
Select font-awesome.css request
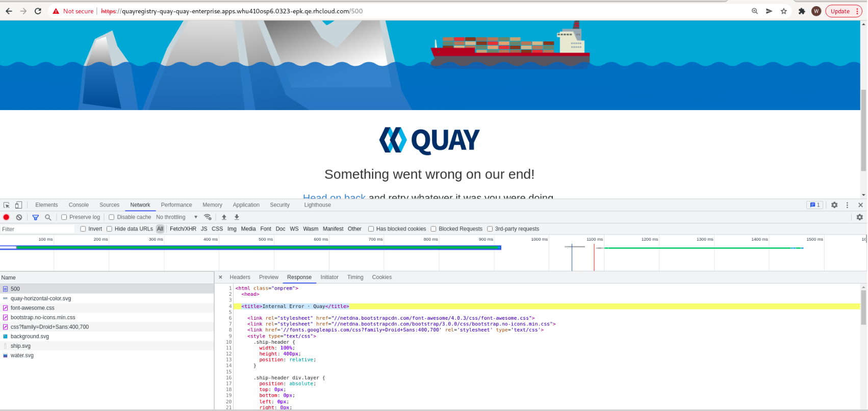(x=107, y=308)
